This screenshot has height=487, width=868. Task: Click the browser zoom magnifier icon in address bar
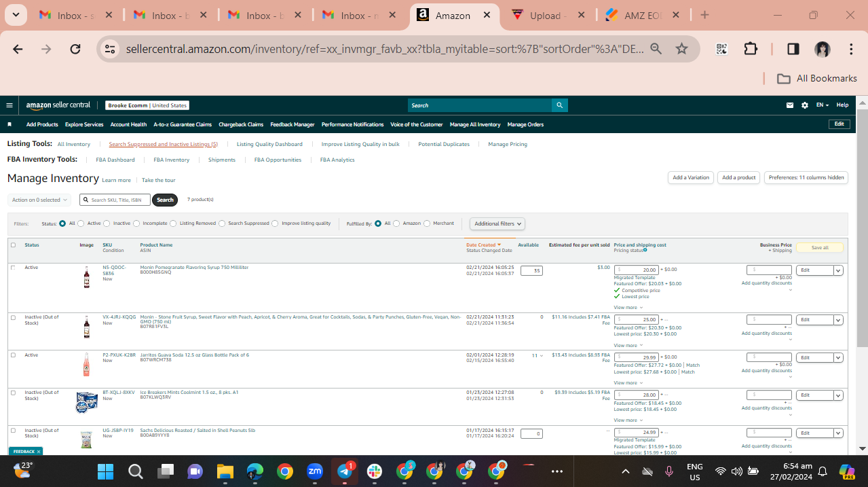click(x=656, y=49)
